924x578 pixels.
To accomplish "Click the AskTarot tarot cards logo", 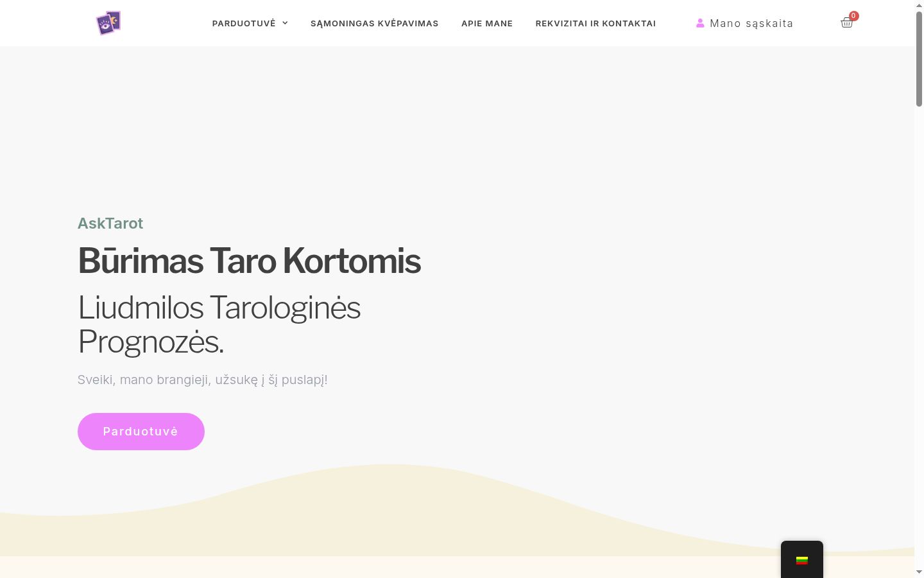I will 108,23.
